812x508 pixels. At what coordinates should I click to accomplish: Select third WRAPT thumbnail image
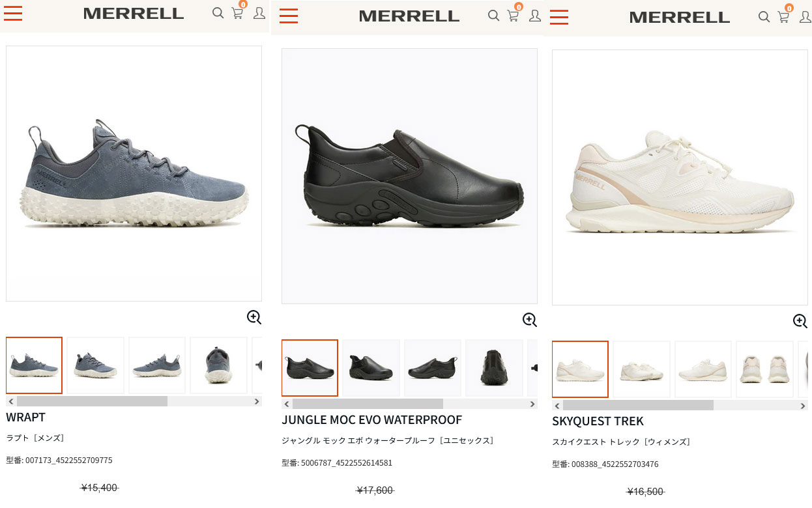point(157,365)
